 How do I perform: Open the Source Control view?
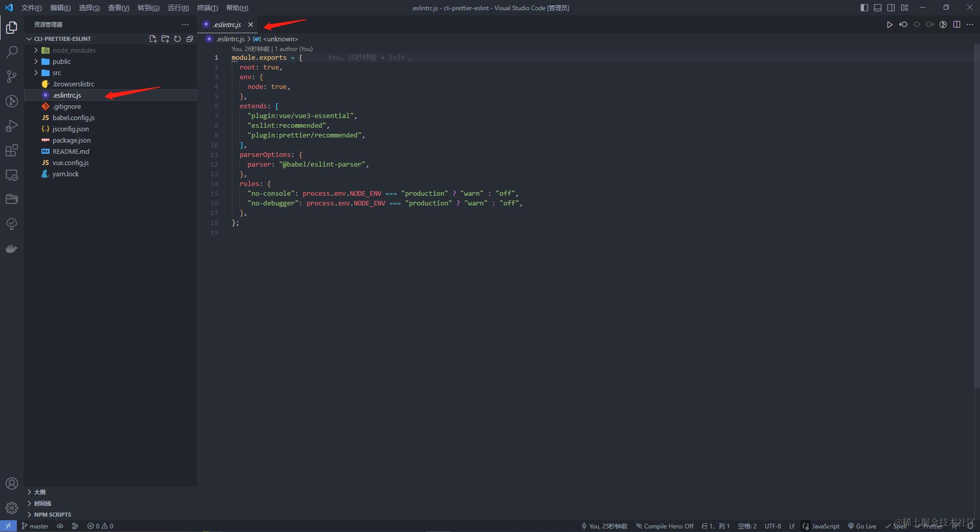11,76
